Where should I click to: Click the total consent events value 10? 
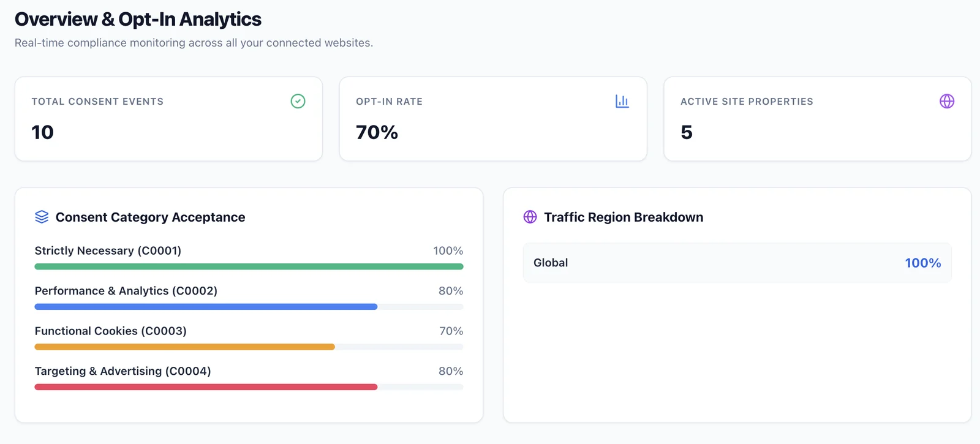pos(43,132)
